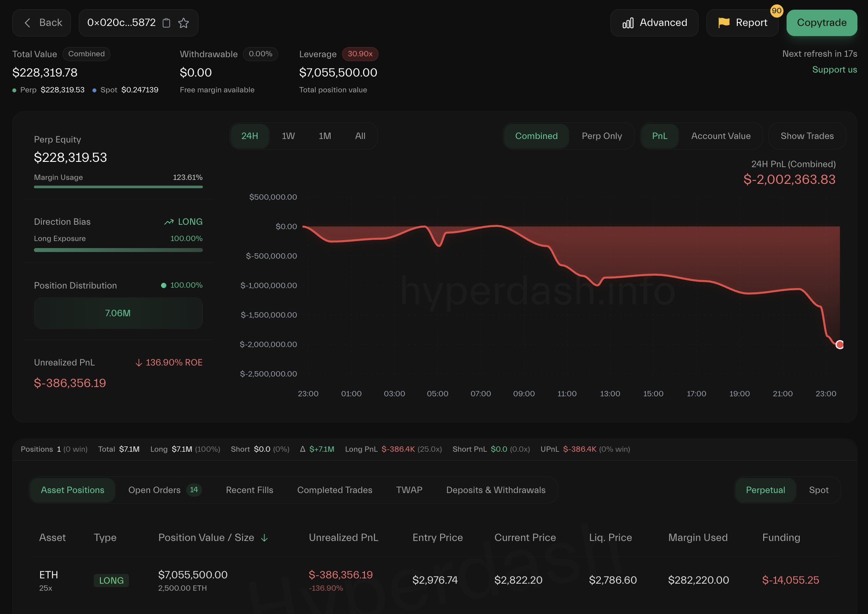Click the Combined badge beside Total Value
868x614 pixels.
(x=86, y=54)
